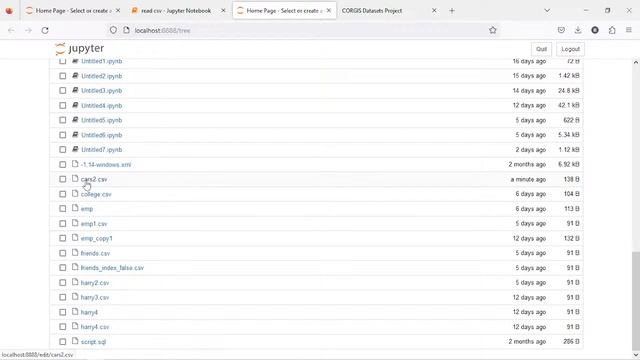
Task: Open the emp file link
Action: (87, 209)
